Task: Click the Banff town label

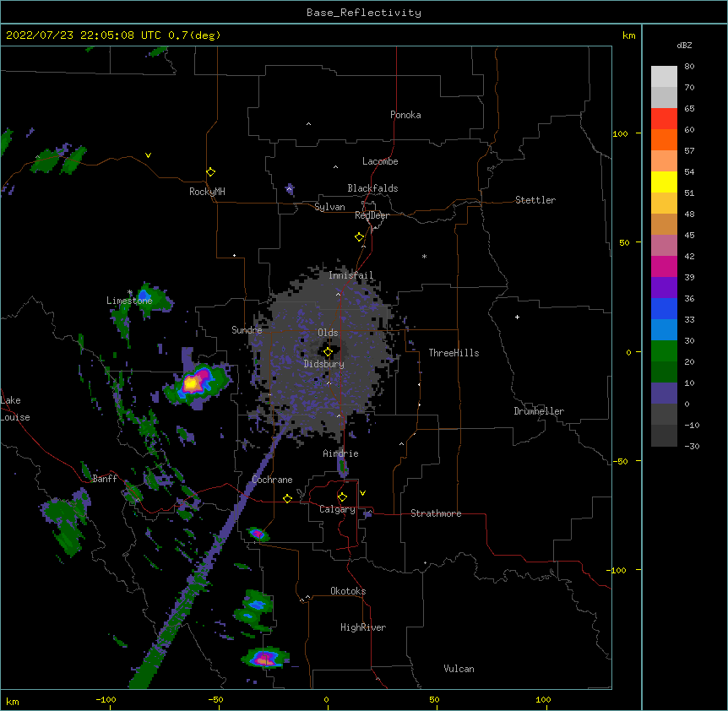Action: coord(105,479)
